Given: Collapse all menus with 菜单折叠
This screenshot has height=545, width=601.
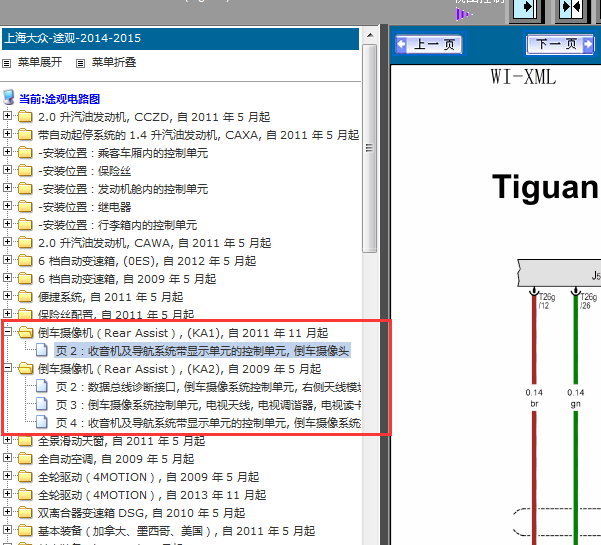Looking at the screenshot, I should (114, 62).
